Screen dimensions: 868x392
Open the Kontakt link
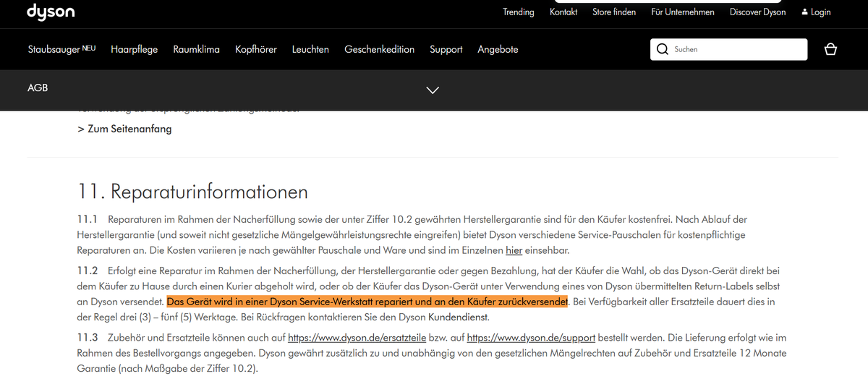tap(563, 12)
